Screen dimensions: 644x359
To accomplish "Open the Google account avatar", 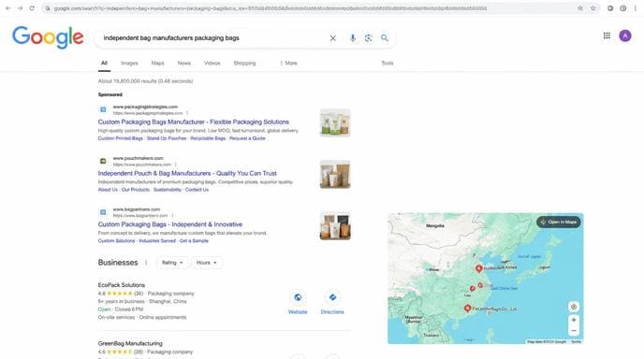I will (625, 36).
